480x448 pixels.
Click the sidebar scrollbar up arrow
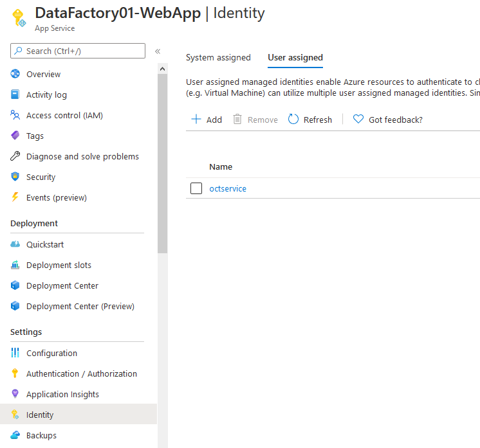(162, 69)
